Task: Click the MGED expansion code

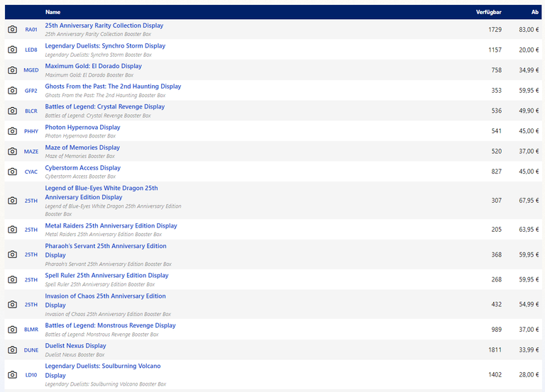Action: tap(31, 70)
